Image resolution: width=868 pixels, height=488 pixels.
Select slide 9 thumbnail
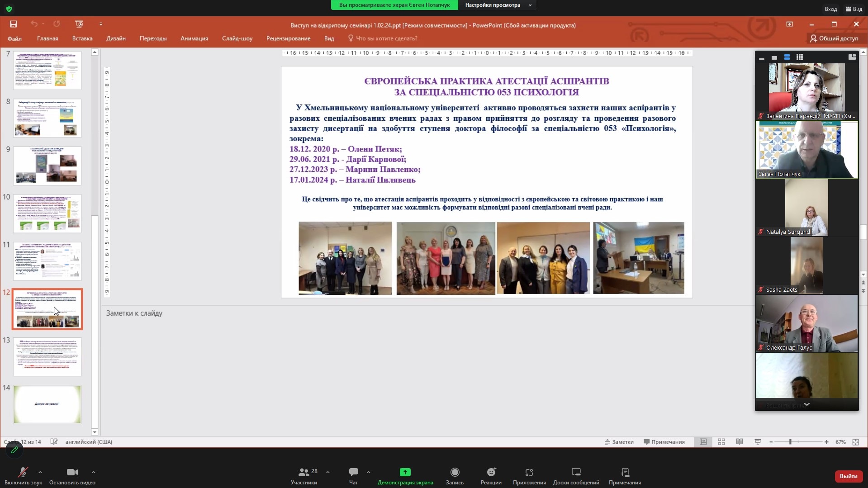[x=47, y=166]
